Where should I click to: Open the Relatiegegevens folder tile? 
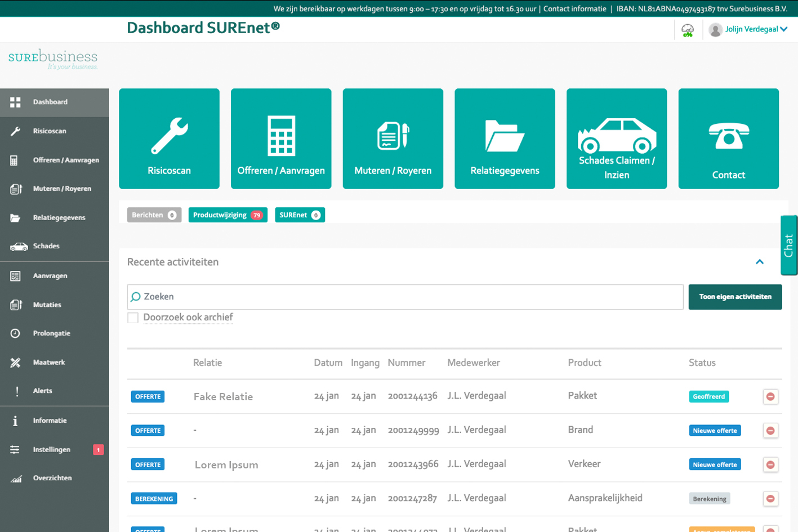click(x=505, y=138)
